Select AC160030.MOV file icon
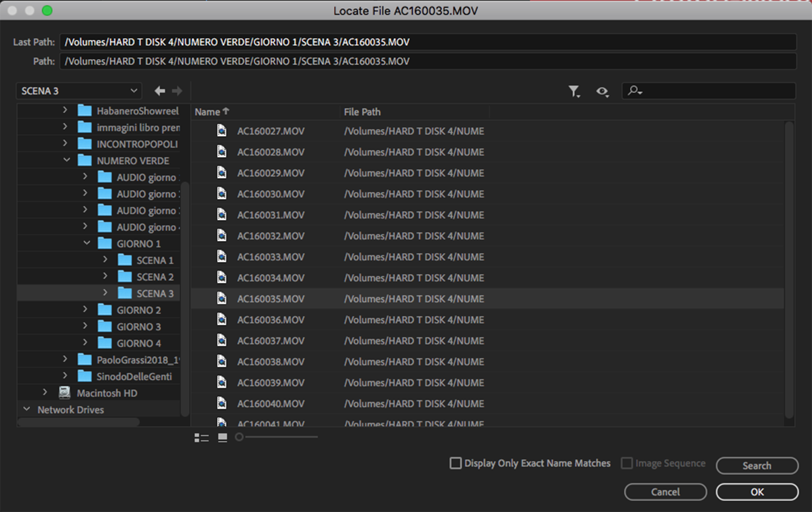The height and width of the screenshot is (512, 812). click(221, 194)
